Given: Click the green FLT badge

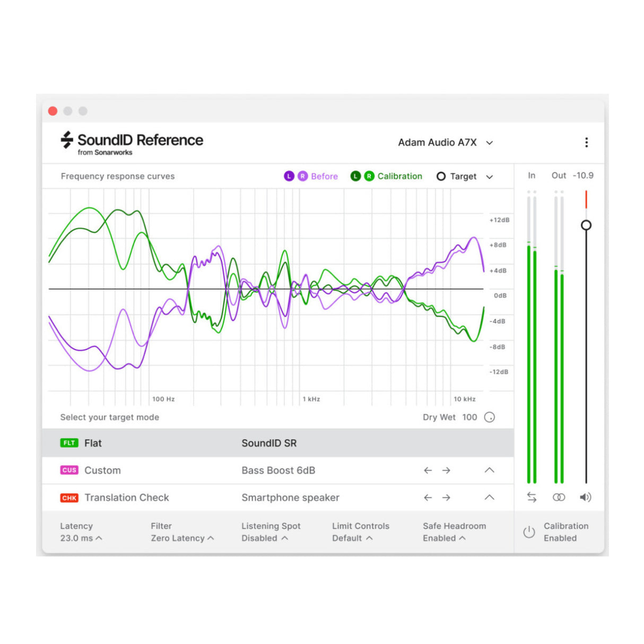Looking at the screenshot, I should 69,443.
